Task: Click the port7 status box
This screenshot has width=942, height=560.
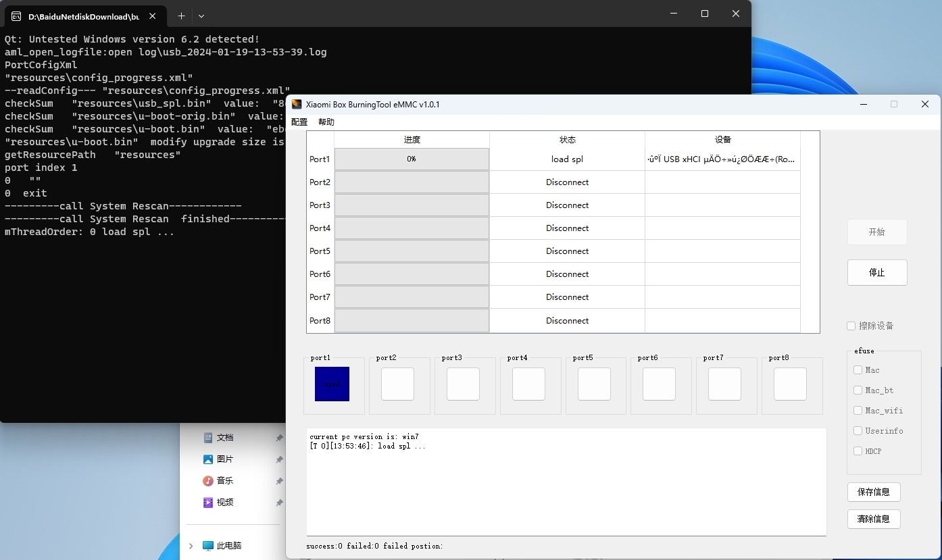Action: pyautogui.click(x=724, y=384)
